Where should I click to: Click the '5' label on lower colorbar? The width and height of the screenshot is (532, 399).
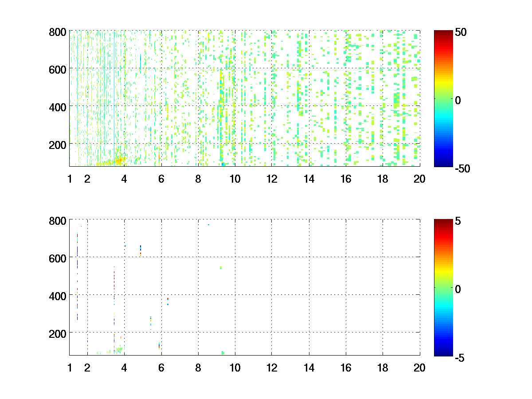(458, 221)
